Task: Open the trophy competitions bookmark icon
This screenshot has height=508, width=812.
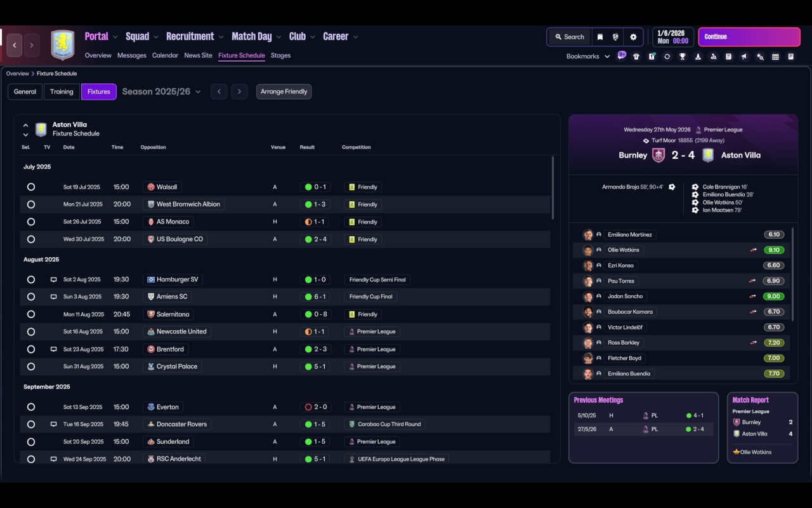Action: click(683, 57)
